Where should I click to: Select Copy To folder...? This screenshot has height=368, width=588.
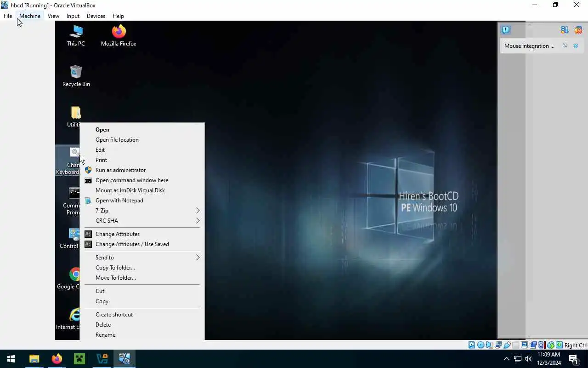[142, 268]
